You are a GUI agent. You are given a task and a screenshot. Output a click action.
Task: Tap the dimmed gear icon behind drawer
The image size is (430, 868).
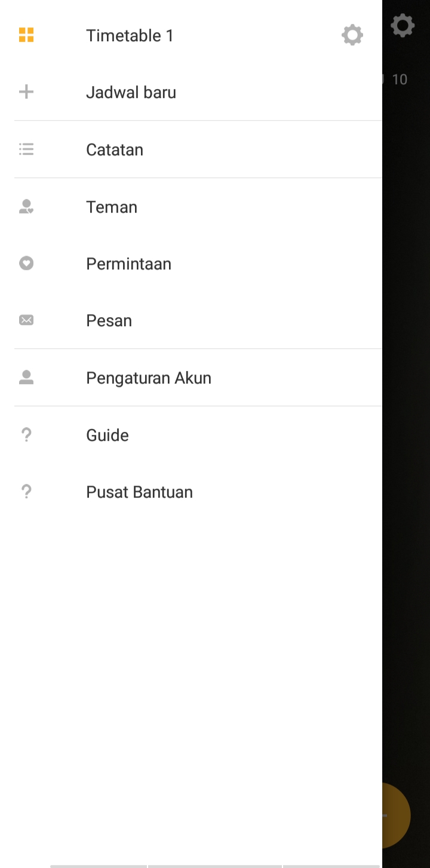point(403,26)
